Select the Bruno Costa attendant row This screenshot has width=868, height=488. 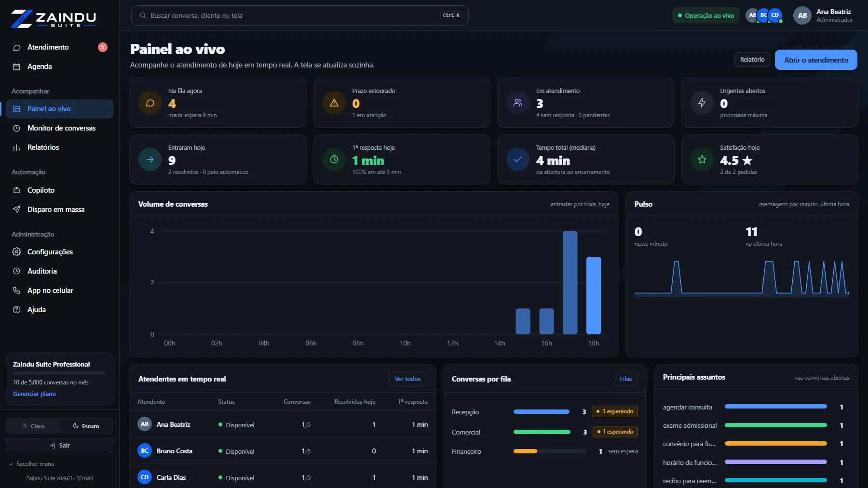(283, 451)
